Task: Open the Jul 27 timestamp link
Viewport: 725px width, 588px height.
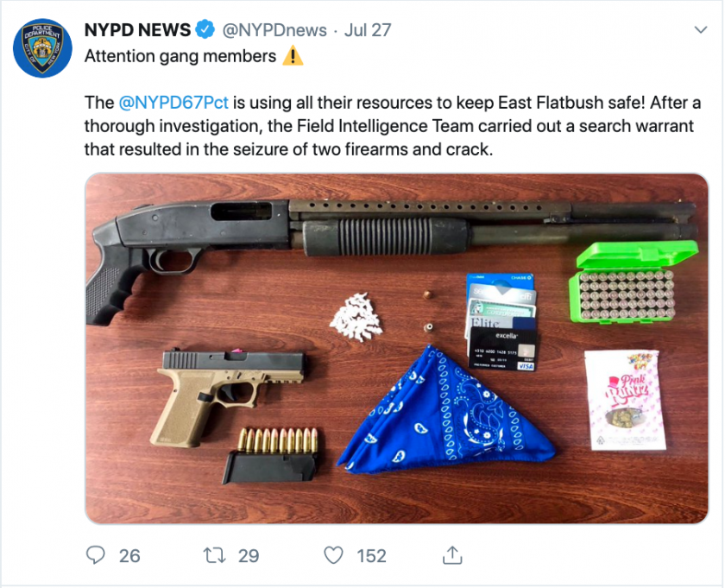Action: pos(368,30)
